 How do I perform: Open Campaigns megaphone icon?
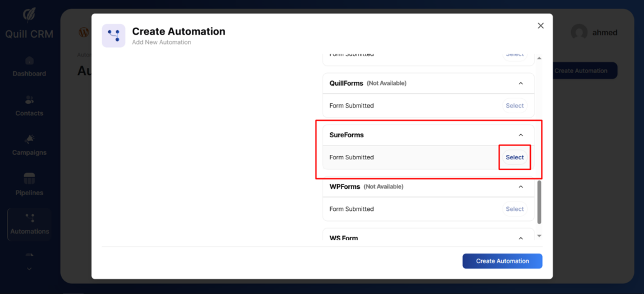(29, 139)
